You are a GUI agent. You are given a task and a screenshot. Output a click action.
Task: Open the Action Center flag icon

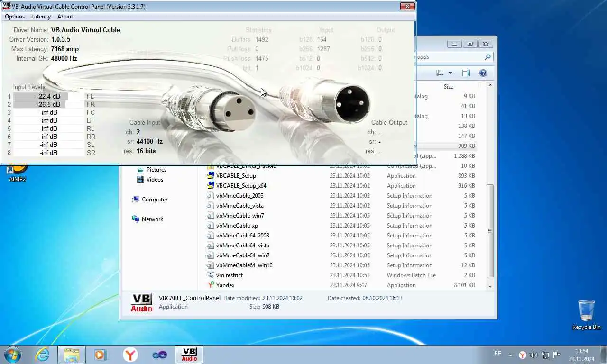557,355
